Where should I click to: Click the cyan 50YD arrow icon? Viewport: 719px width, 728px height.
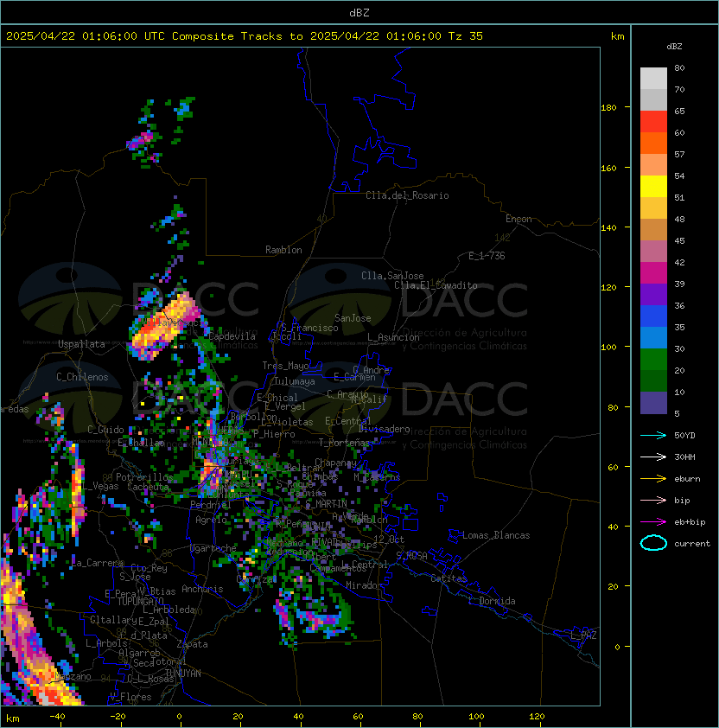[653, 436]
